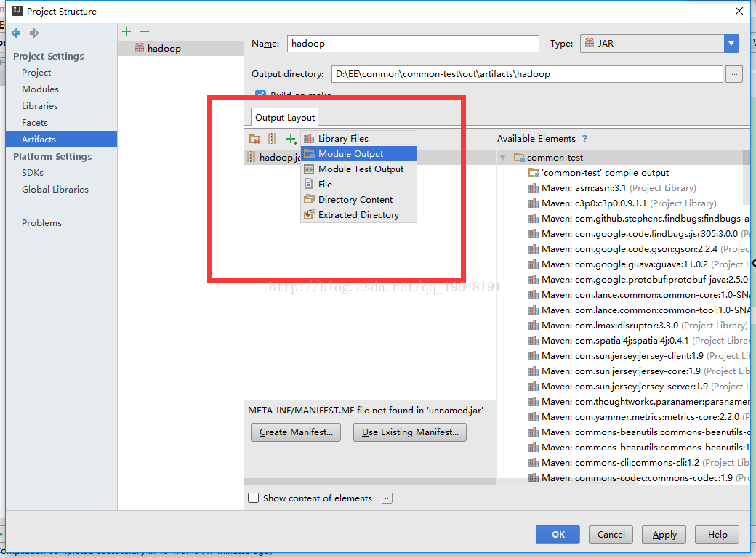
Task: Select Maven: asm:asm:3.1 library
Action: 612,188
